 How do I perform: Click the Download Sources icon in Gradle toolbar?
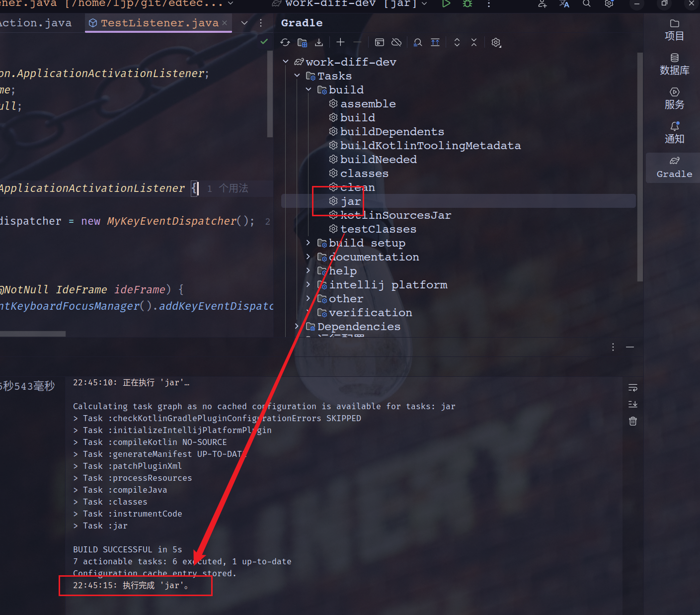click(x=319, y=43)
